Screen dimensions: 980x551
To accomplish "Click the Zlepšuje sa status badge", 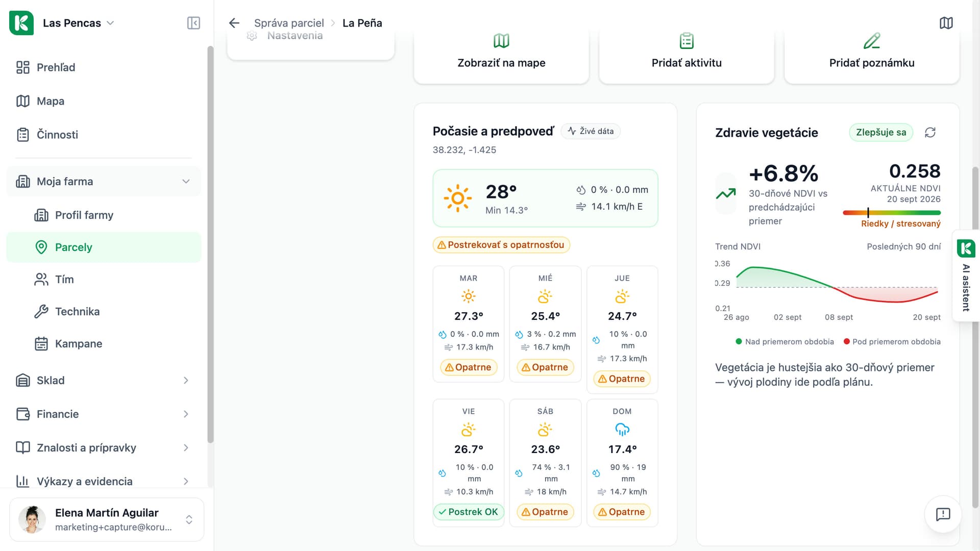I will [x=881, y=133].
